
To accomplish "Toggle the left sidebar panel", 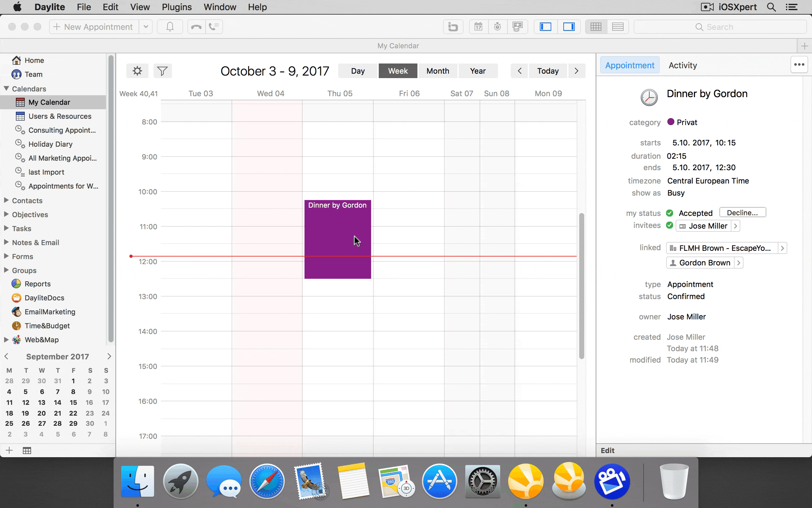I will point(546,27).
